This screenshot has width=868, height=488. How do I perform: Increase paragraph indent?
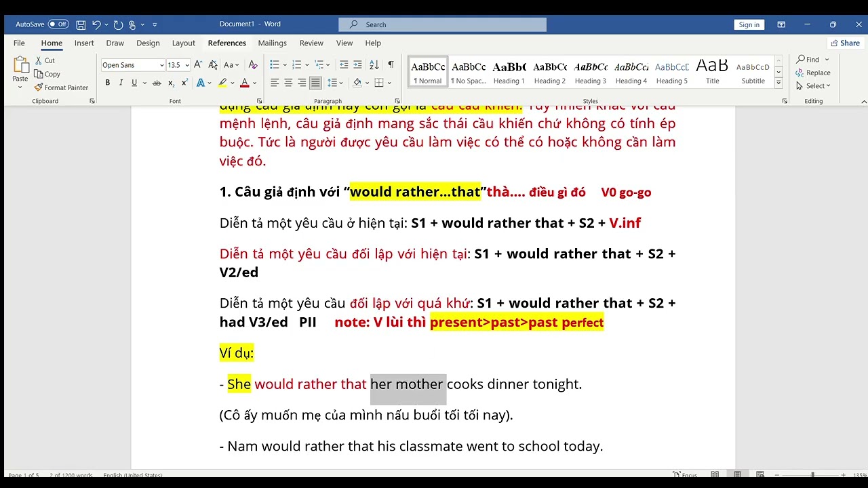click(358, 64)
